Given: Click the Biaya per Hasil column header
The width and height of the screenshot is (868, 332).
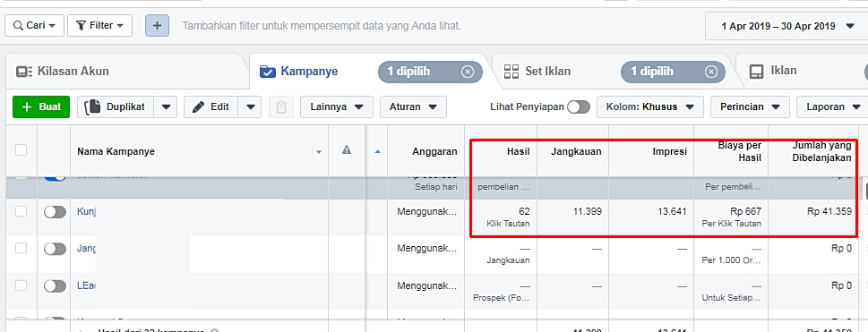Looking at the screenshot, I should (x=731, y=151).
